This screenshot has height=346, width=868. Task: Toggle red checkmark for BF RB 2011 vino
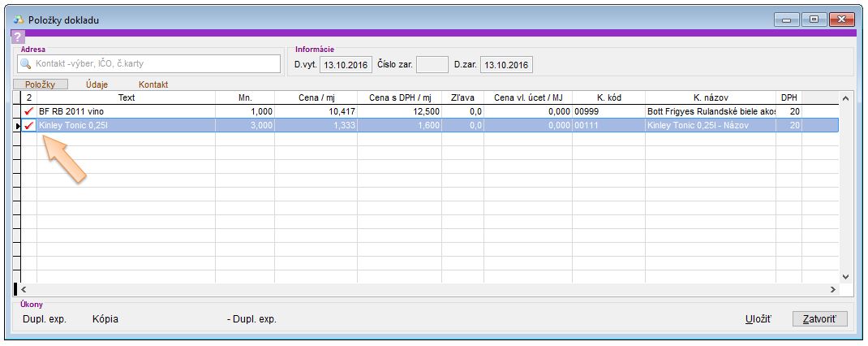(30, 111)
